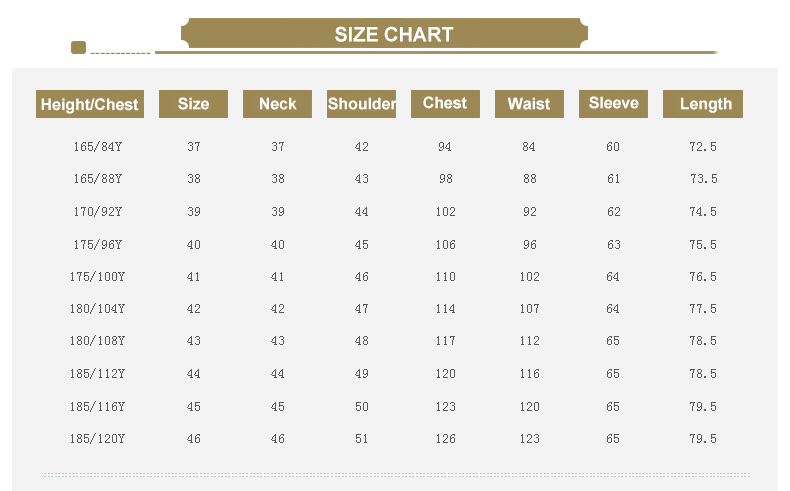The height and width of the screenshot is (491, 790).
Task: Click the Neck column header
Action: click(277, 104)
